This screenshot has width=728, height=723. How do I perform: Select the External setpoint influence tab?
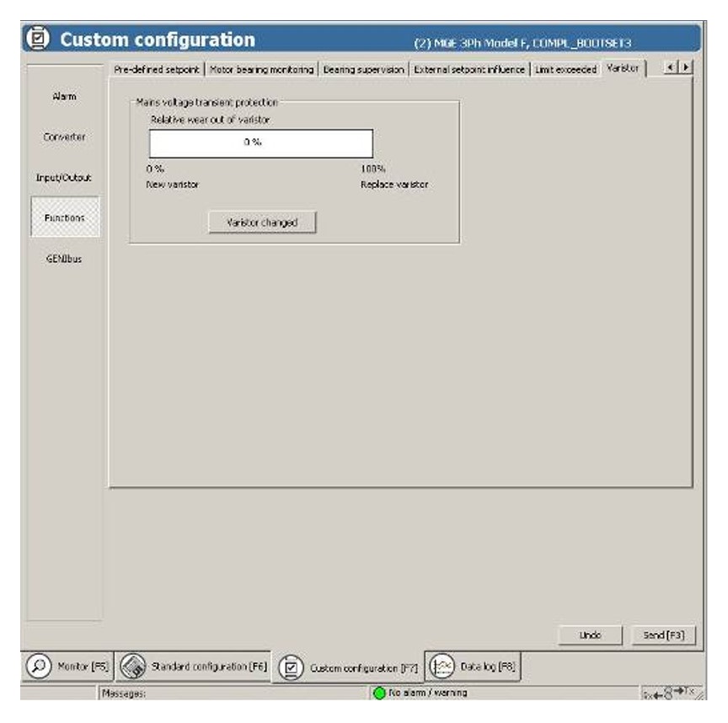click(x=470, y=69)
